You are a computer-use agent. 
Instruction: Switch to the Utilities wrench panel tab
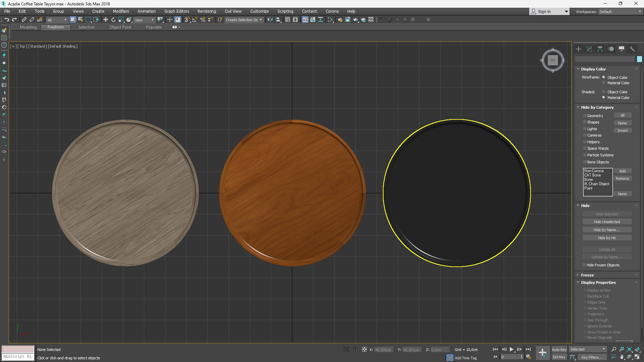(x=632, y=49)
